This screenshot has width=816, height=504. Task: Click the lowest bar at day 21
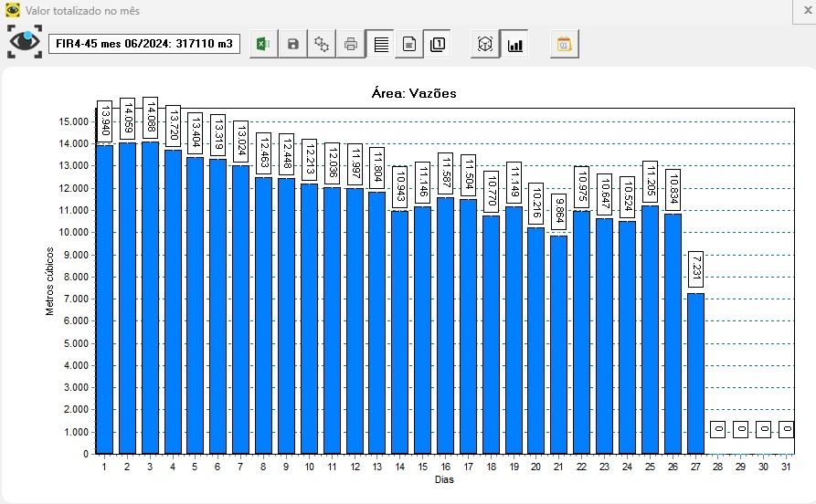tap(558, 347)
